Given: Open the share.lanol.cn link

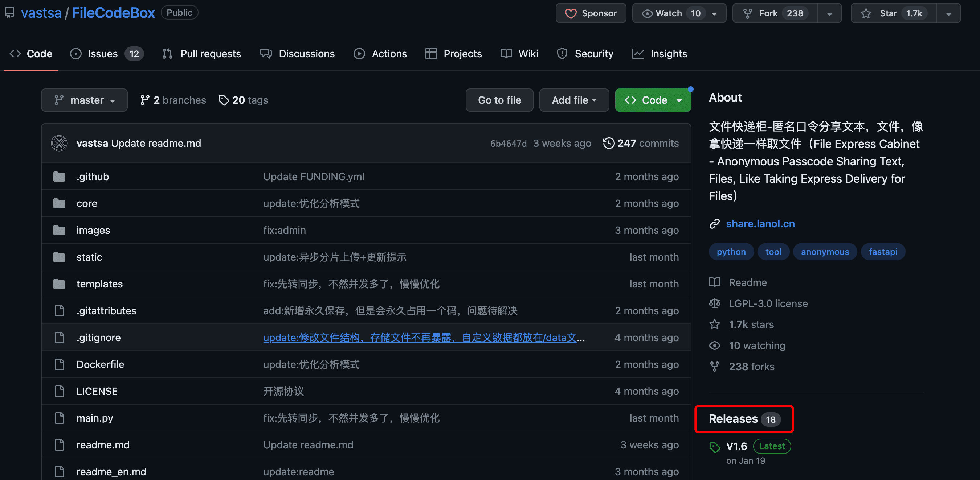Looking at the screenshot, I should 760,224.
